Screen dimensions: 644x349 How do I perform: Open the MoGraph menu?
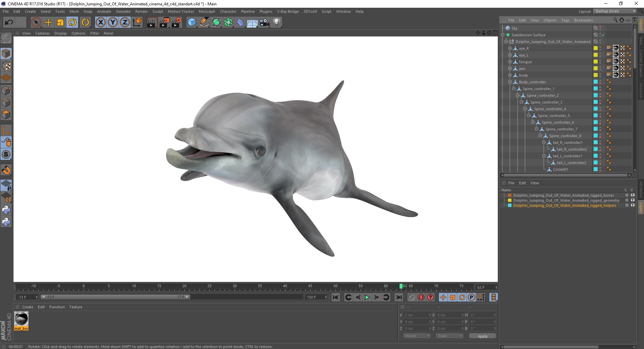point(206,11)
